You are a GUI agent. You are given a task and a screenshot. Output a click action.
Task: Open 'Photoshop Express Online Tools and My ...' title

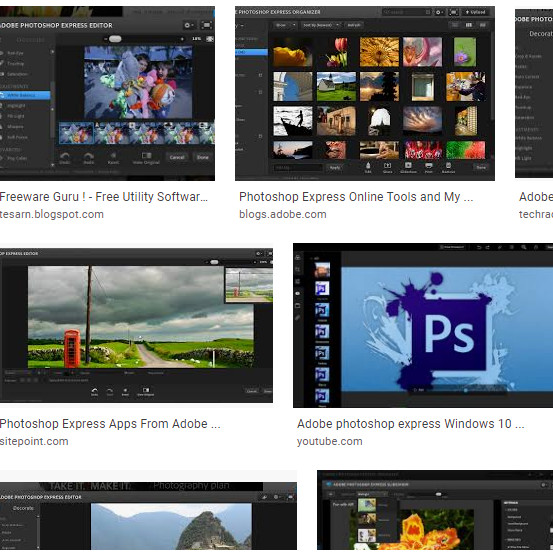(x=356, y=197)
